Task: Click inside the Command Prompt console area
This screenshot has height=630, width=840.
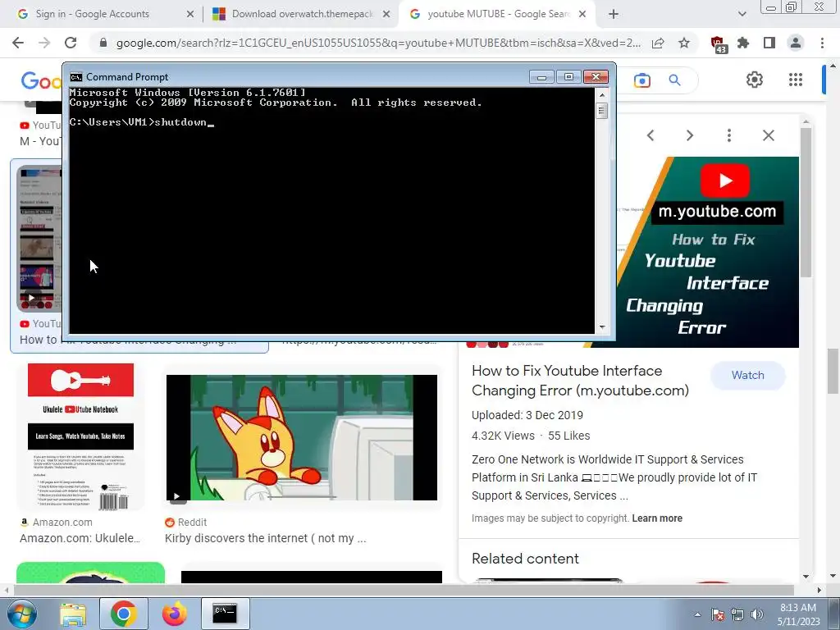Action: coord(331,210)
